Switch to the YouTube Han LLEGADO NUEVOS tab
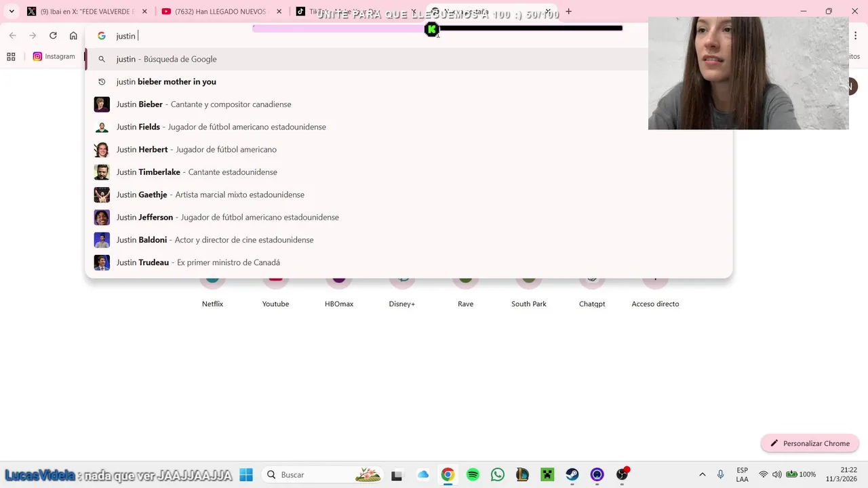868x488 pixels. pos(221,12)
